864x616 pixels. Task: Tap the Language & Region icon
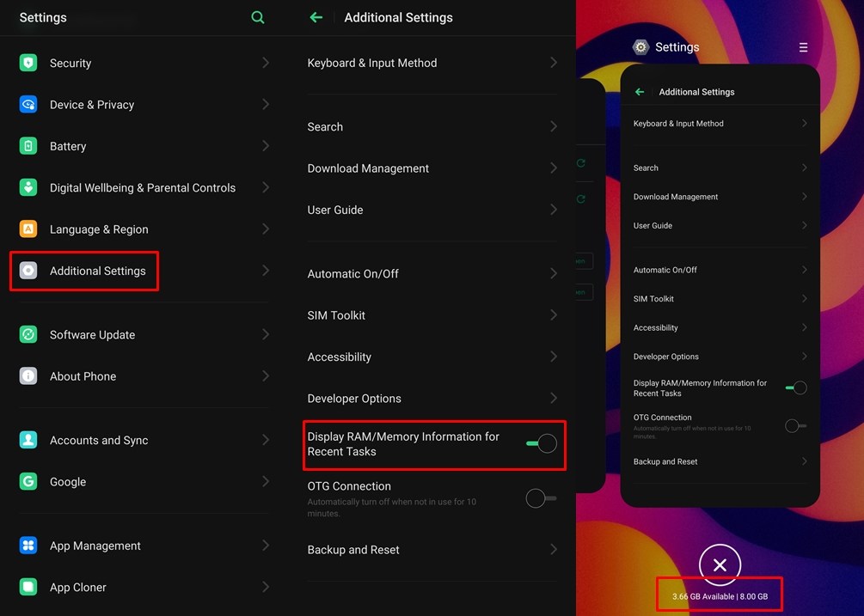[28, 229]
